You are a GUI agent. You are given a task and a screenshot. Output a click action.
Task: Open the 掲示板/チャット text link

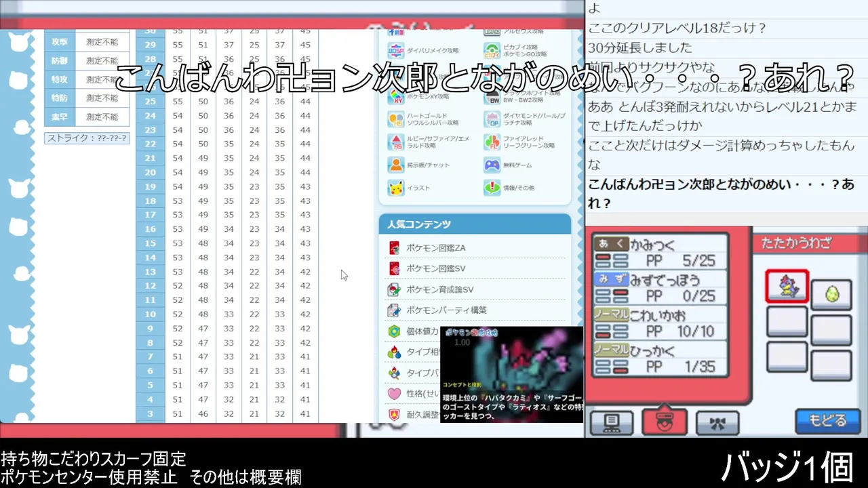point(428,165)
